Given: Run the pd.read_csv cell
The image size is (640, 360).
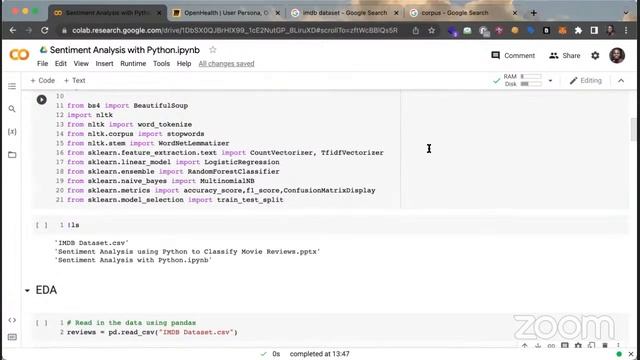Looking at the screenshot, I should tap(41, 323).
